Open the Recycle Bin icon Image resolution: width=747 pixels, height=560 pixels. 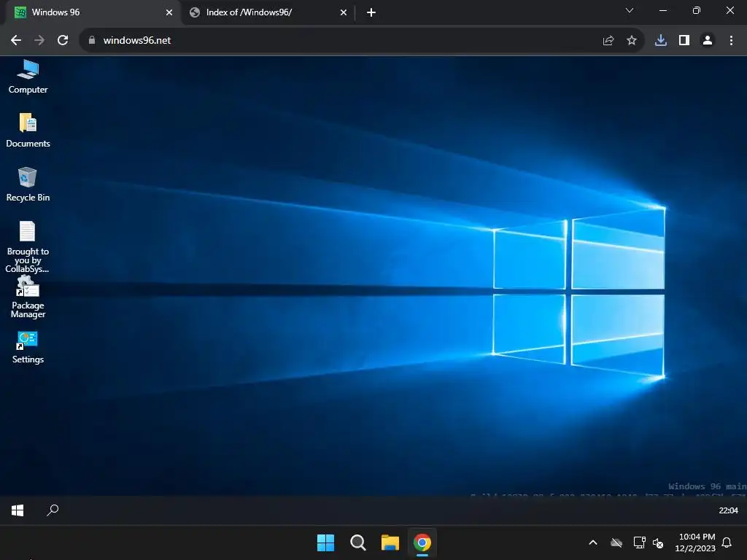click(28, 184)
